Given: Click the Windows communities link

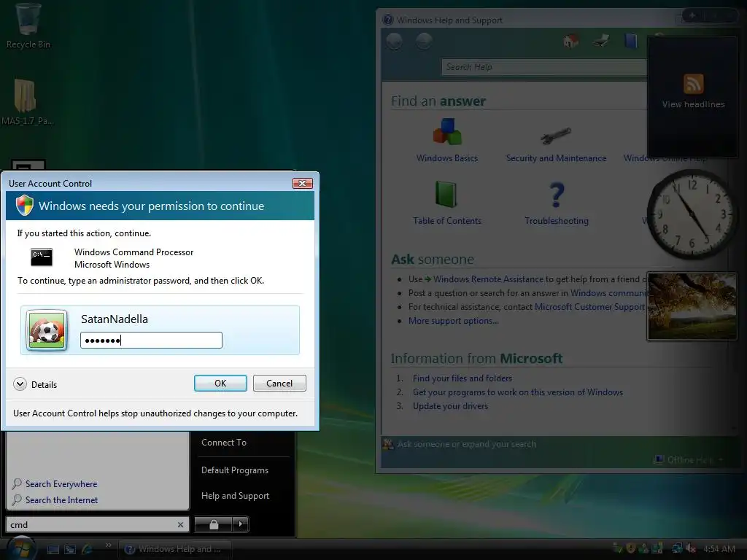Looking at the screenshot, I should [x=608, y=293].
